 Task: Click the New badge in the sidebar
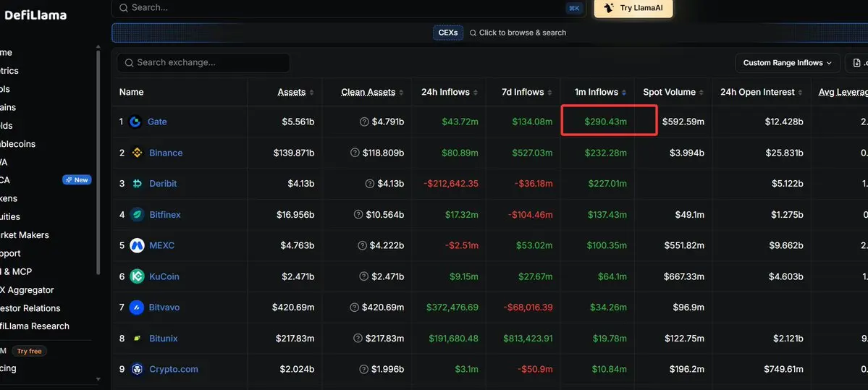pos(77,179)
